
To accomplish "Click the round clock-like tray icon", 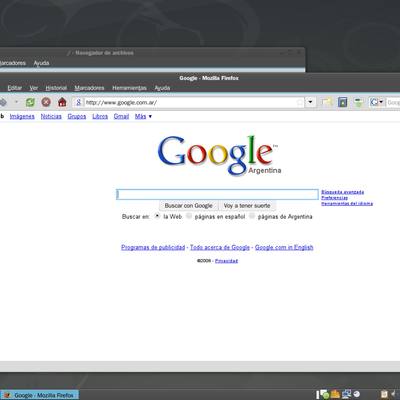I will 357,394.
